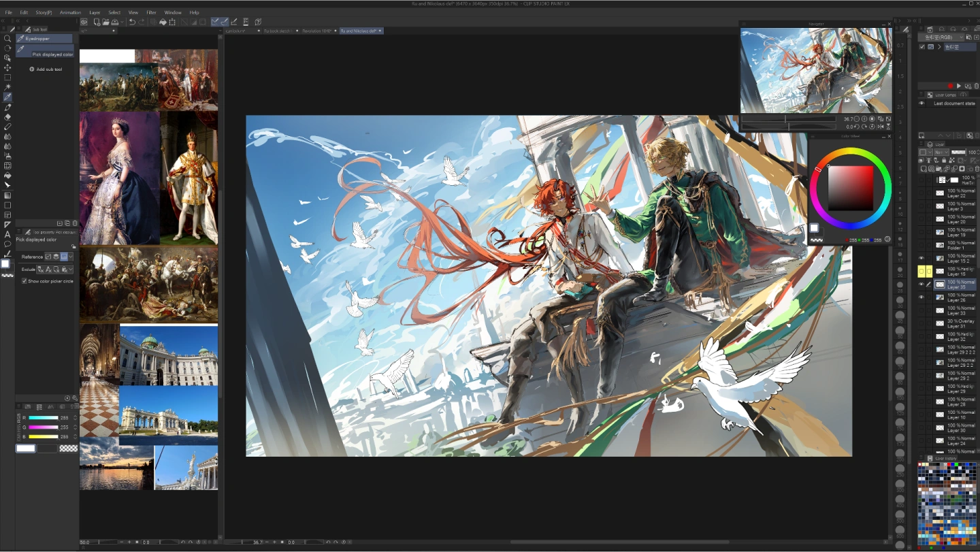Open the Exclude options dropdown arrow
The image size is (980, 552).
pyautogui.click(x=71, y=270)
